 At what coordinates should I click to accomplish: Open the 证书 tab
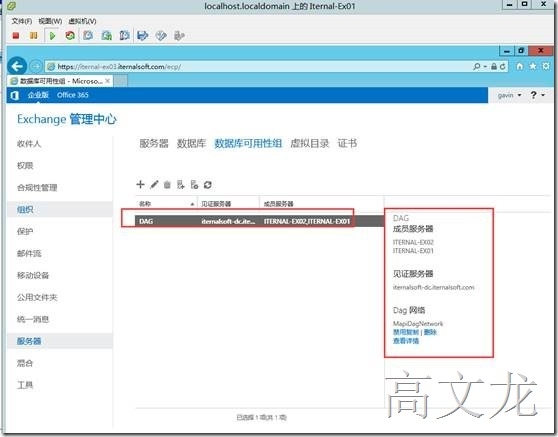click(x=347, y=143)
